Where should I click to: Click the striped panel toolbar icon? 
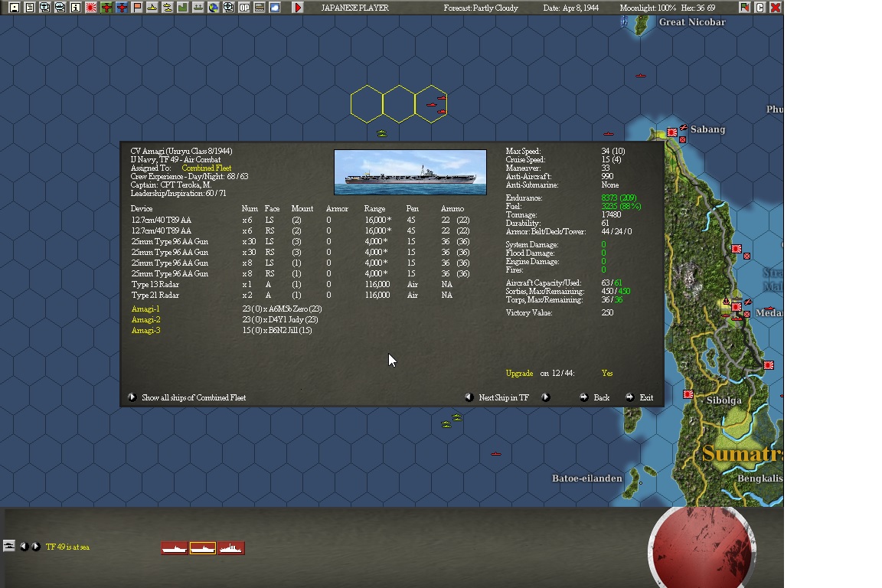tap(260, 8)
